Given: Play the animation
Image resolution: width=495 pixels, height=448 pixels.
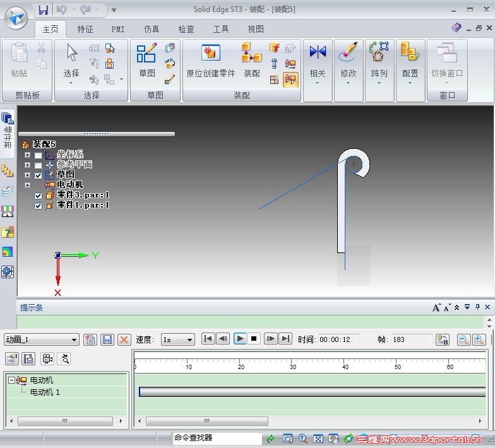Looking at the screenshot, I should point(240,339).
